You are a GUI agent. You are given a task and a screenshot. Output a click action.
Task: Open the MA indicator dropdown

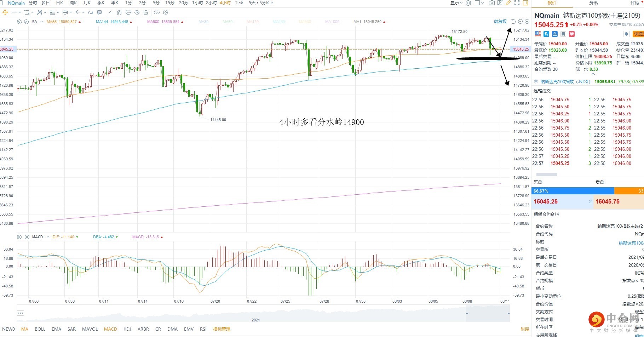click(x=41, y=22)
